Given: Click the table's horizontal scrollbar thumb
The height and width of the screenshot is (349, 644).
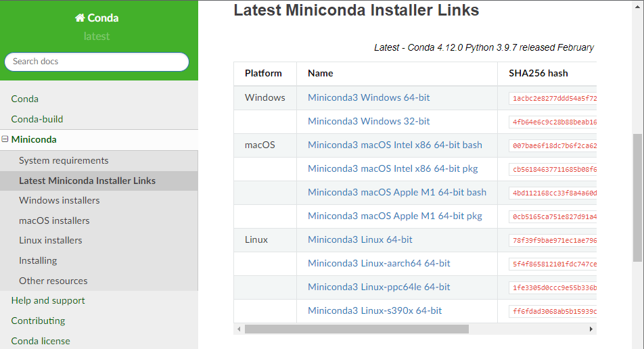Looking at the screenshot, I should [x=356, y=329].
